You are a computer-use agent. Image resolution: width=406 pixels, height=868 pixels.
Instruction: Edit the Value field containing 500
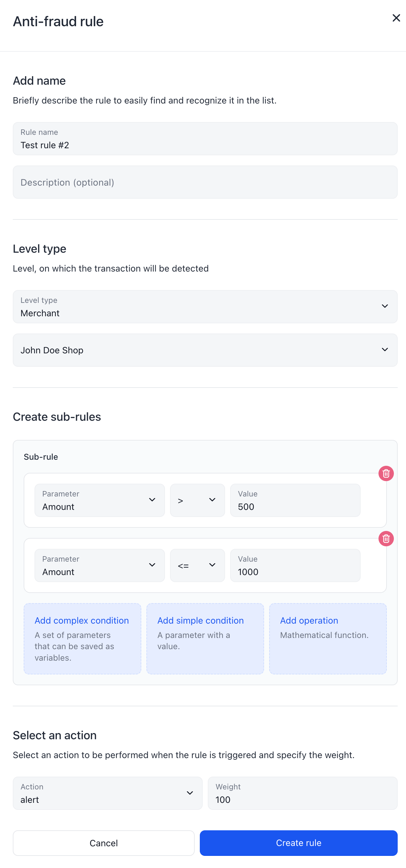295,500
